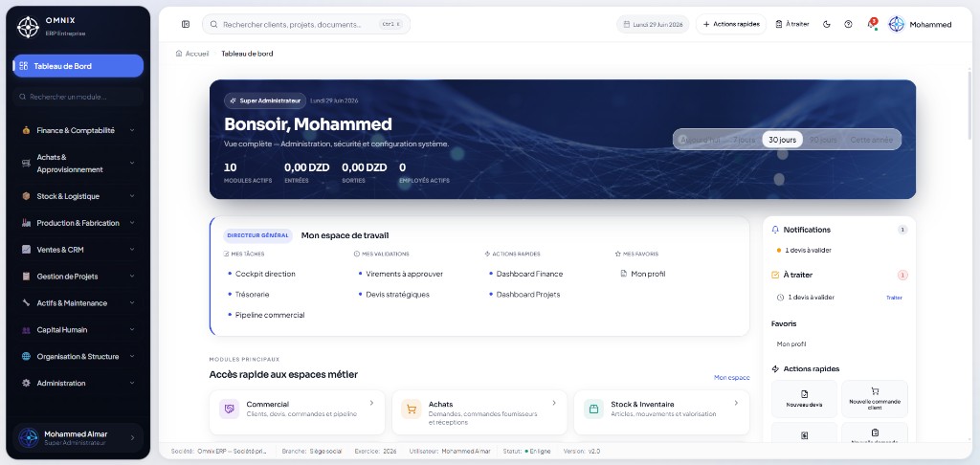Click the Stock & Inventaire box icon

tap(593, 409)
